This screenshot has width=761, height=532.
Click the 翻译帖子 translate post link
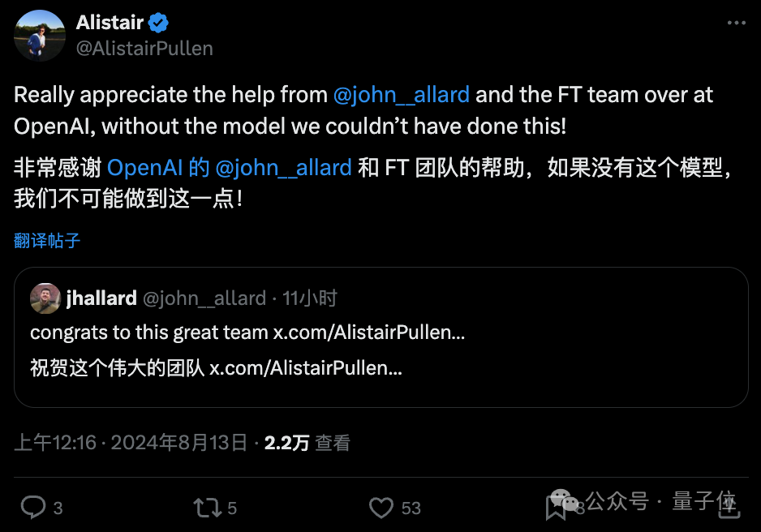pyautogui.click(x=47, y=241)
